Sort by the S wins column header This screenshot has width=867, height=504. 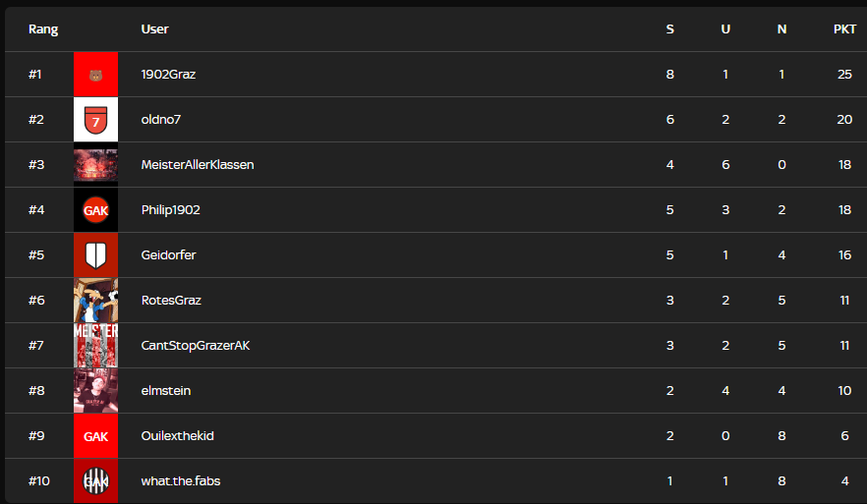(x=670, y=29)
